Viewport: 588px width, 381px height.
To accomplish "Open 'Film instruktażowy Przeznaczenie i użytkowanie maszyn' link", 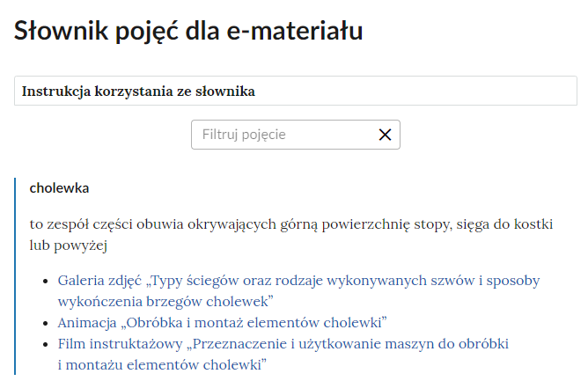I will (283, 354).
